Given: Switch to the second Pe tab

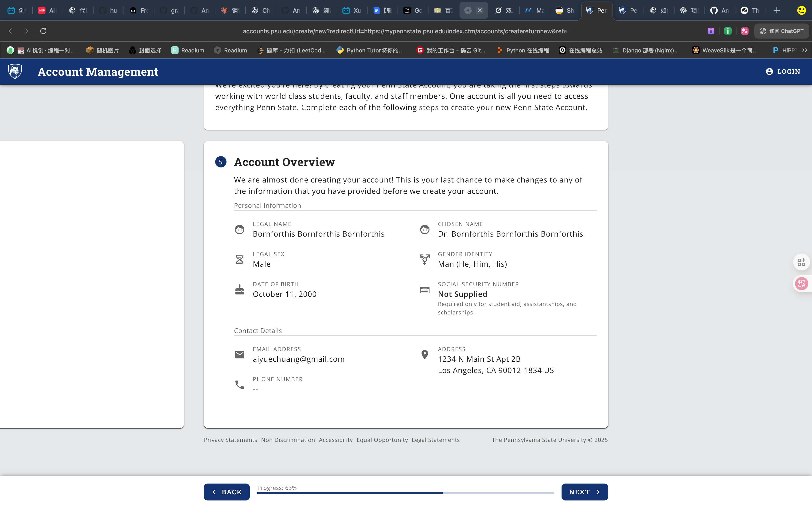Looking at the screenshot, I should coord(629,10).
